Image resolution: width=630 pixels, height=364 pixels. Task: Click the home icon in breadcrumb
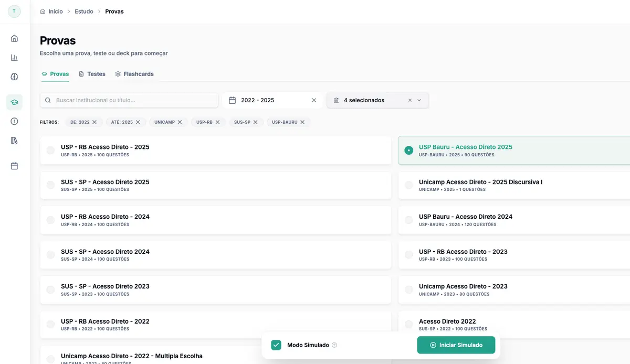pos(43,11)
